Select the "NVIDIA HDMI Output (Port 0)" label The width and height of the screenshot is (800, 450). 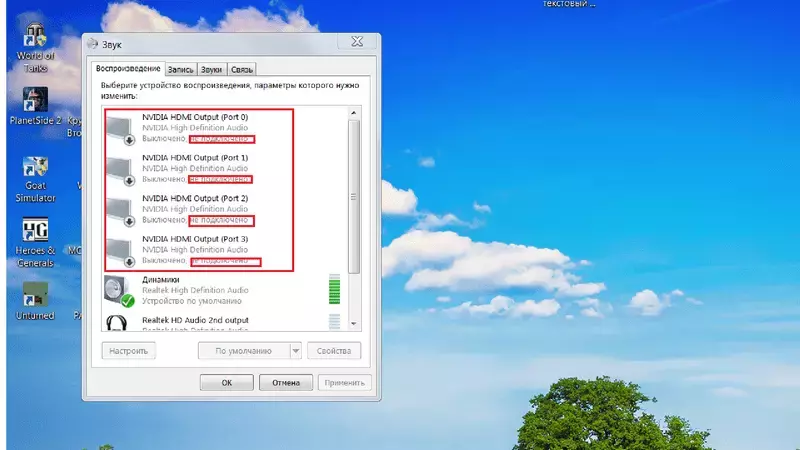(x=195, y=117)
